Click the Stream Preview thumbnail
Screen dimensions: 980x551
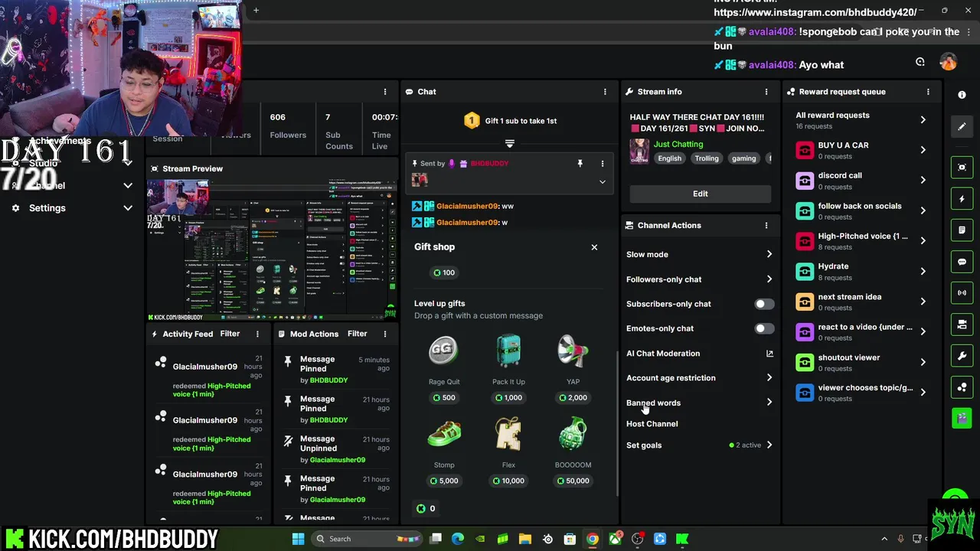272,249
